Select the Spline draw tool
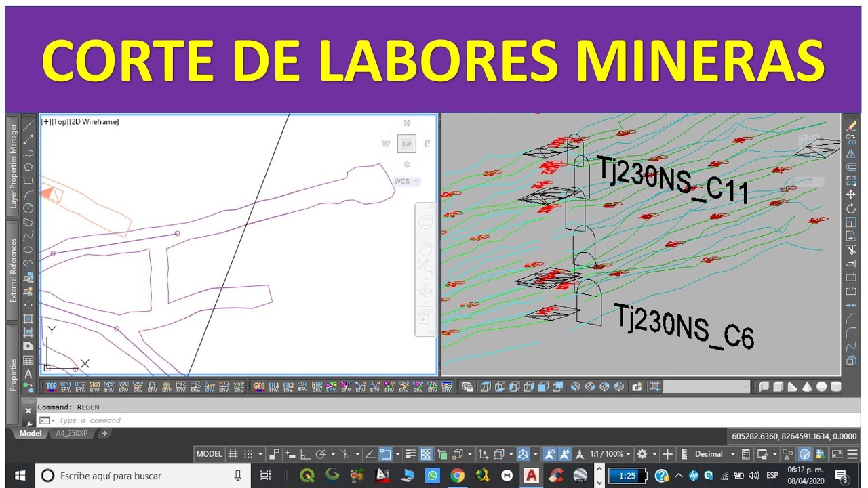Viewport: 868px width, 488px height. coord(28,236)
